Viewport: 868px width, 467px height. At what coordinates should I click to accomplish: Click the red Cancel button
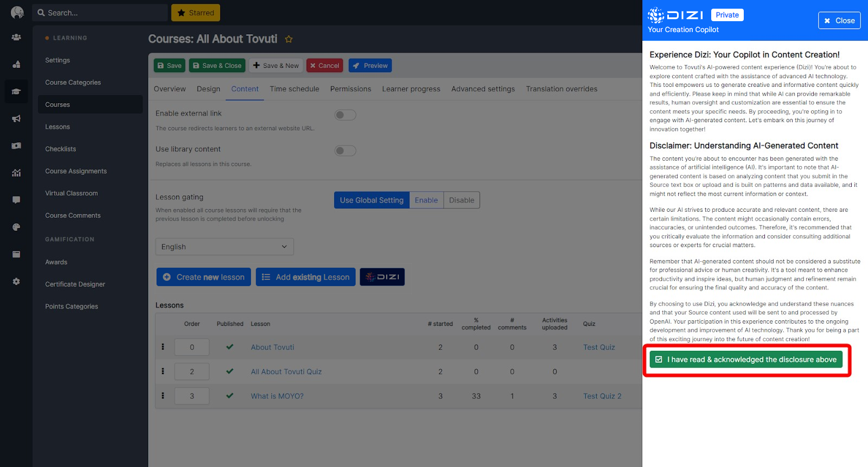point(324,66)
